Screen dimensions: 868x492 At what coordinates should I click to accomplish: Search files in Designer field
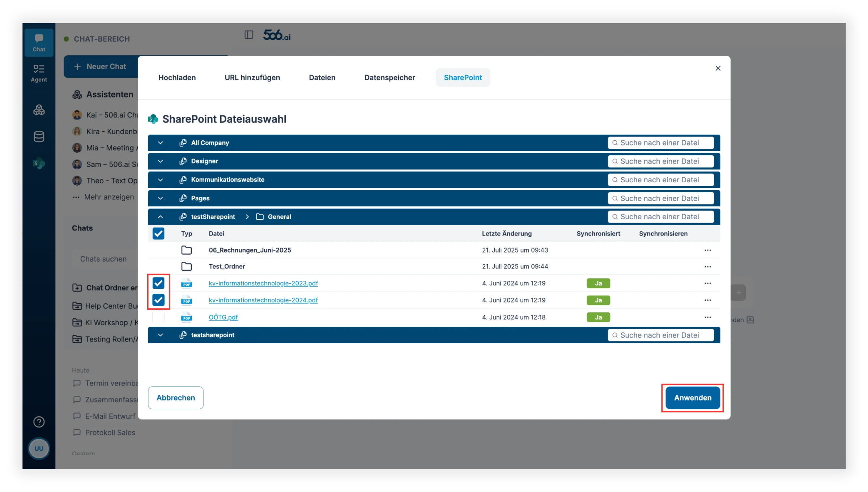661,161
